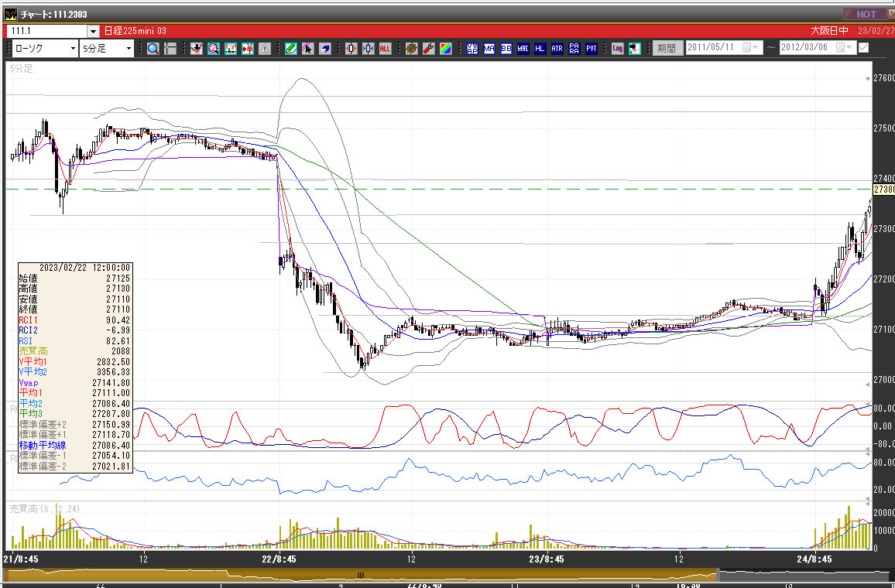Click the red-arrow candle width expand icon
895x588 pixels.
coord(351,49)
